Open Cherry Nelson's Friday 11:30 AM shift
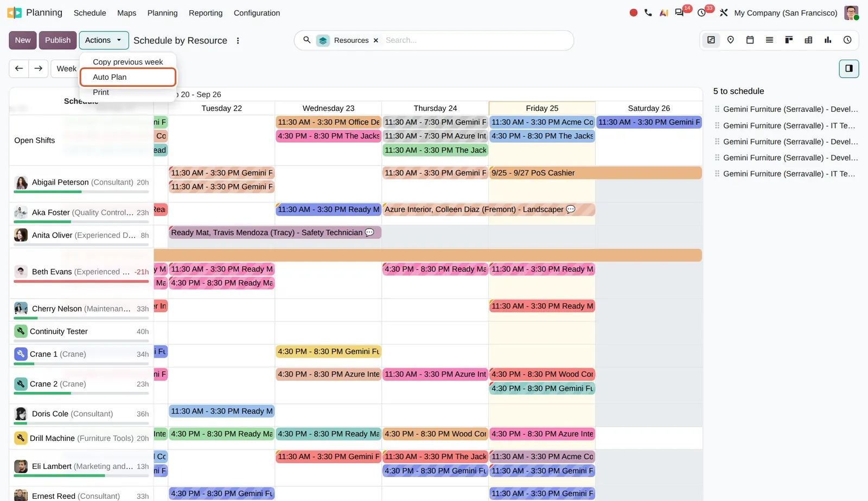Image resolution: width=868 pixels, height=501 pixels. pyautogui.click(x=542, y=306)
